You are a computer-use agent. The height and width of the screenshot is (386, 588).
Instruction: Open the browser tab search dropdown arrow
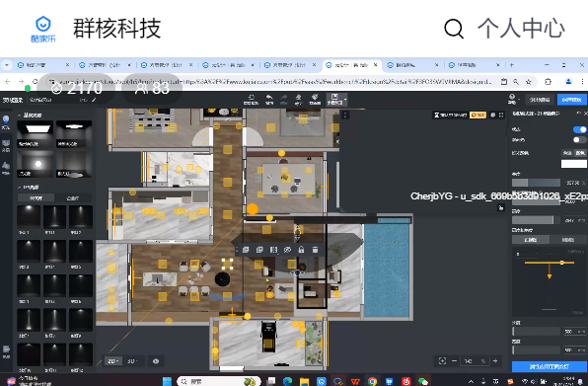[6, 65]
